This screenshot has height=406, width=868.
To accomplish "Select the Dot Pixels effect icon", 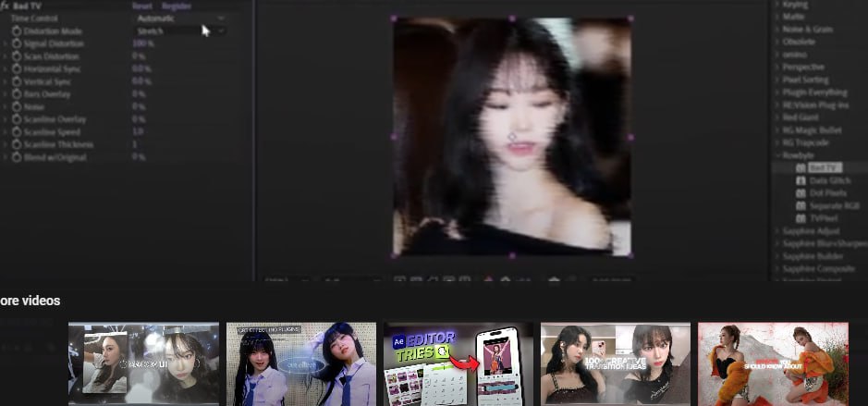I will tap(801, 193).
